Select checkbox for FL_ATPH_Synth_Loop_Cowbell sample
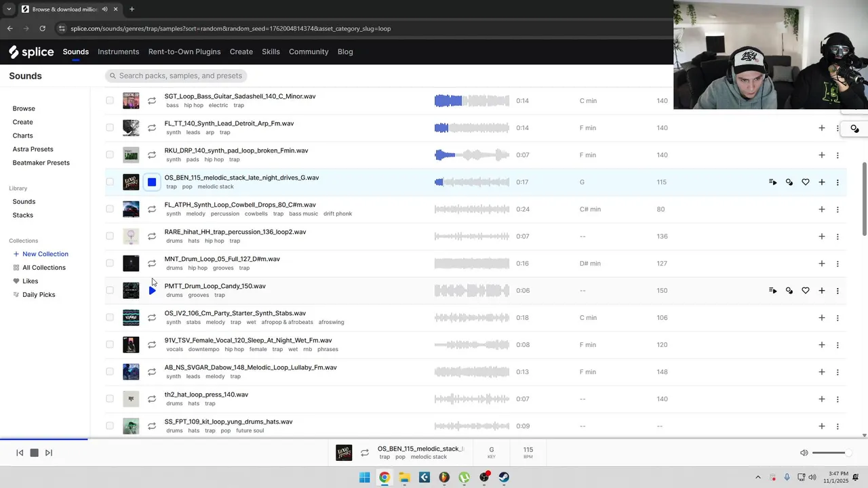This screenshot has height=488, width=868. pyautogui.click(x=110, y=209)
